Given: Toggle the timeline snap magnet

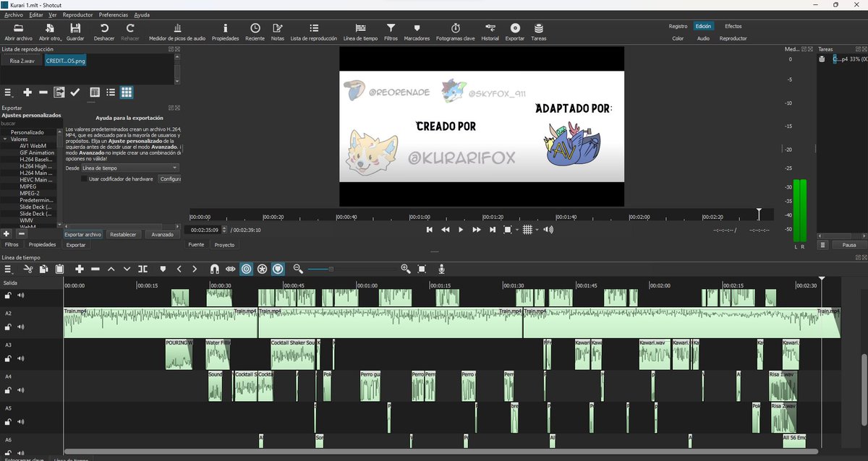Looking at the screenshot, I should 215,269.
